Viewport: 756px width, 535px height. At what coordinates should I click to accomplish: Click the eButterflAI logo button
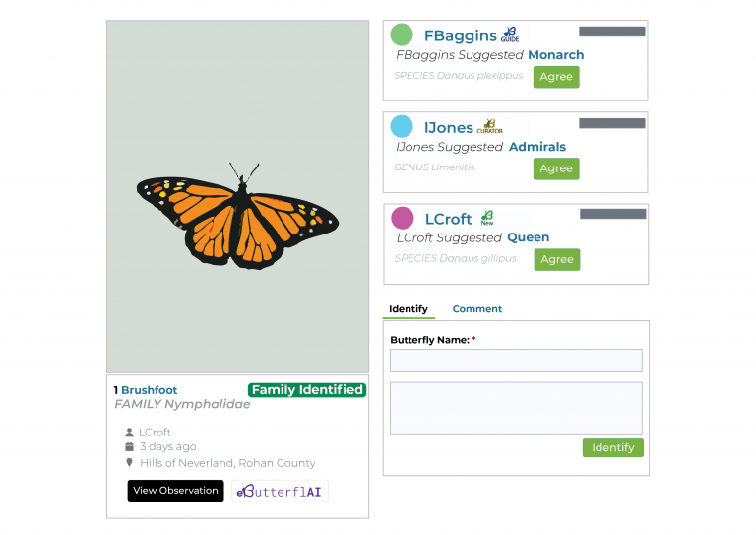point(280,491)
